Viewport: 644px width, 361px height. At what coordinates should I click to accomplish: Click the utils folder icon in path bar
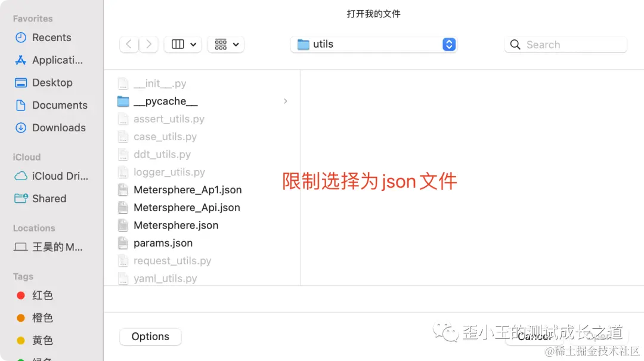tap(303, 44)
